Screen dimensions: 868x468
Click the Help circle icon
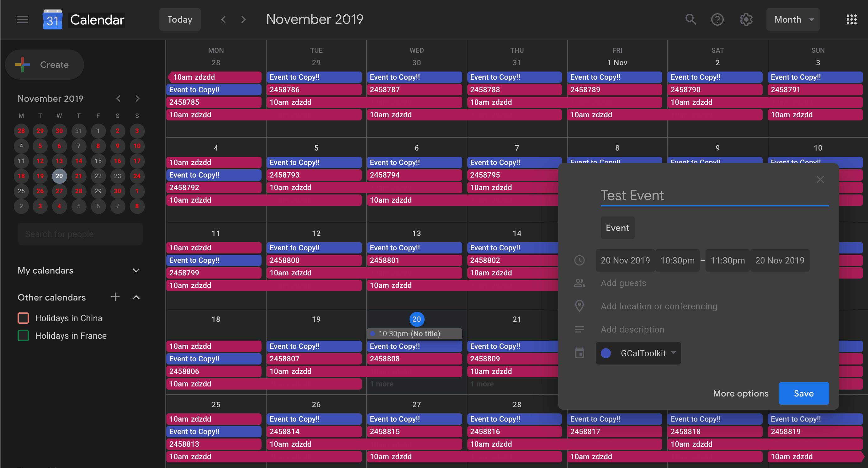pos(717,19)
